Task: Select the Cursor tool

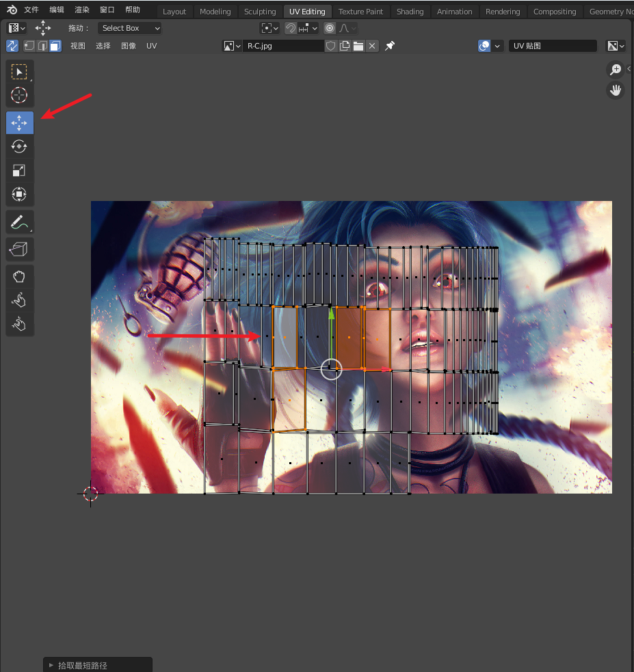Action: pos(19,95)
